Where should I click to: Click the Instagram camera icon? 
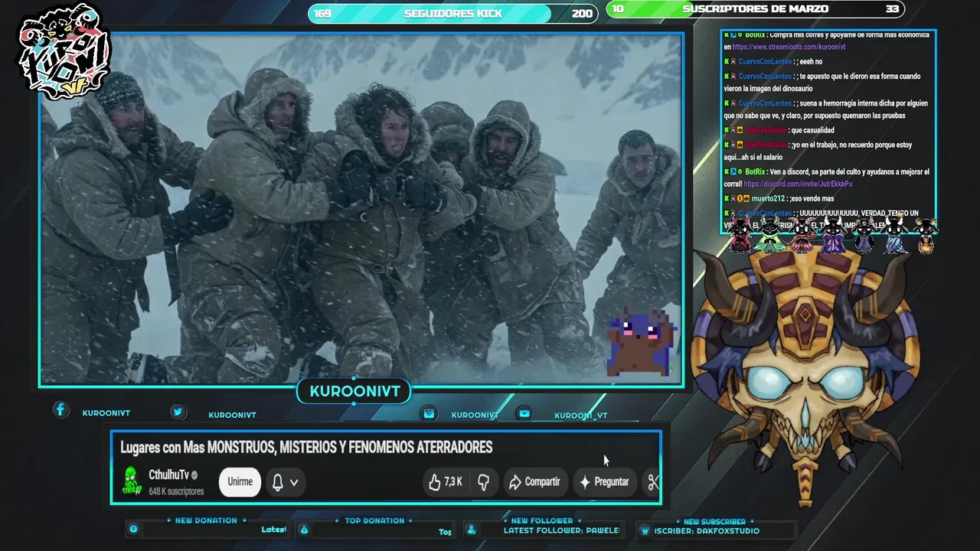tap(430, 413)
